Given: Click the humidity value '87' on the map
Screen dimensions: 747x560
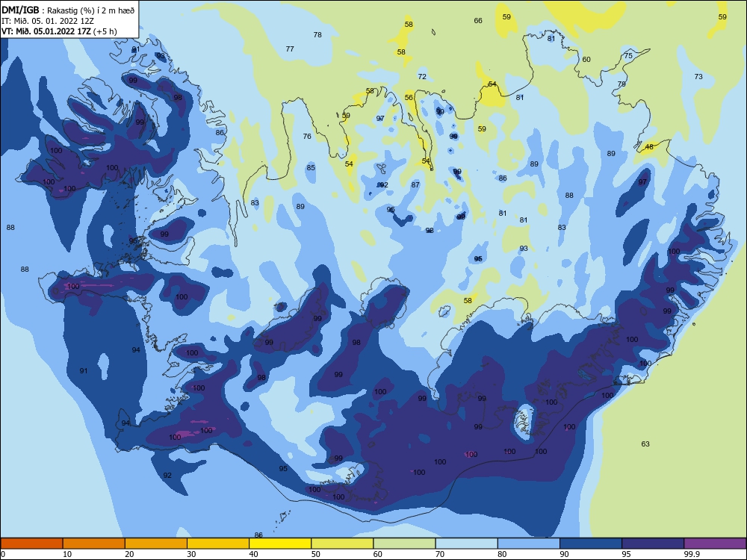Looking at the screenshot, I should point(415,184).
